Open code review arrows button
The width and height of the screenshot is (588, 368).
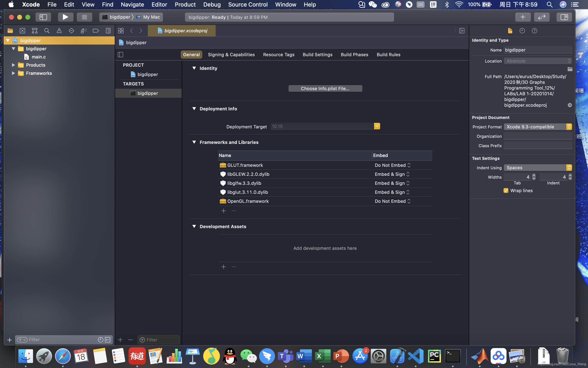[542, 17]
